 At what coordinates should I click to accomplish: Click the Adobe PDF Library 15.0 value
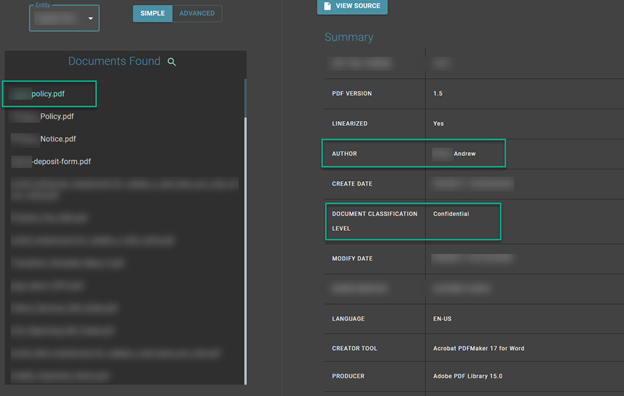[x=468, y=376]
